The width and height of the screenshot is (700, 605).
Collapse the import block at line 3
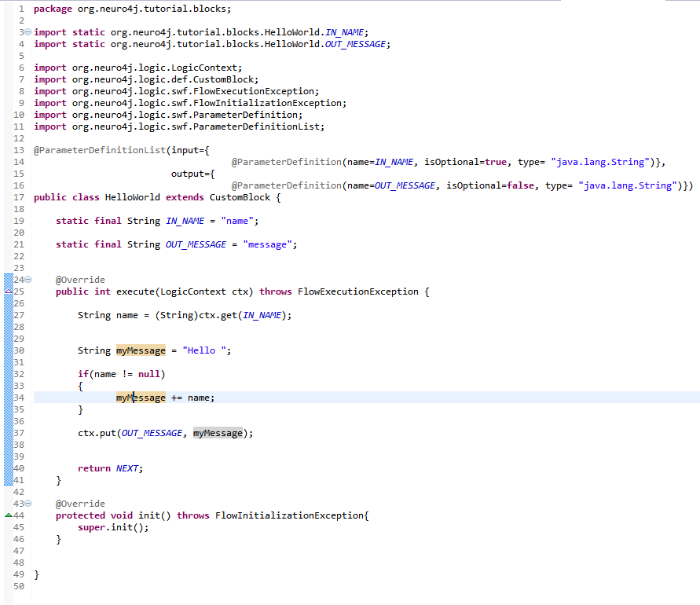(28, 32)
